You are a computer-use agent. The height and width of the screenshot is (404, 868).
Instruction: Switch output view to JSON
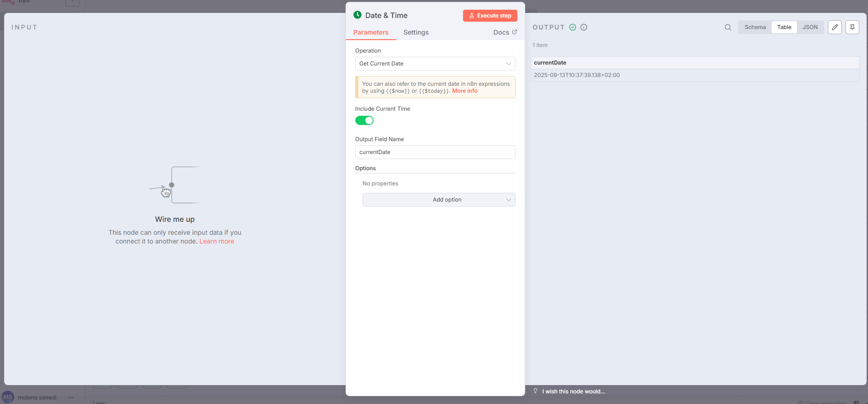(x=810, y=27)
